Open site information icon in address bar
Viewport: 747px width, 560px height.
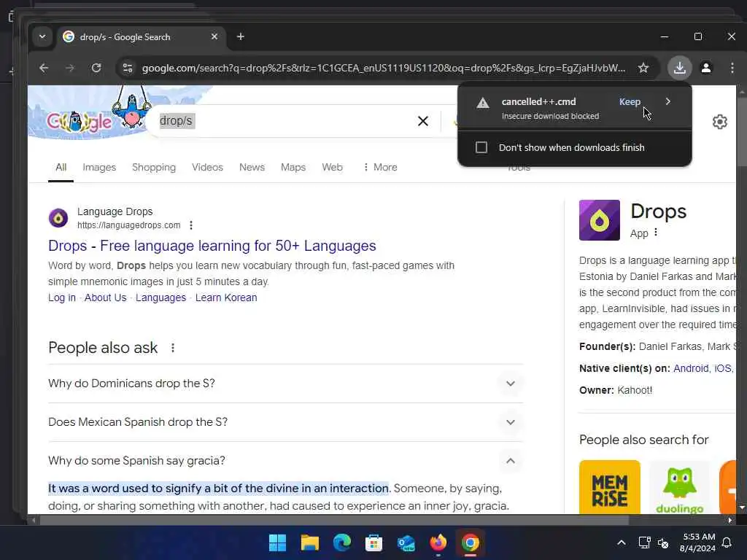pos(127,68)
